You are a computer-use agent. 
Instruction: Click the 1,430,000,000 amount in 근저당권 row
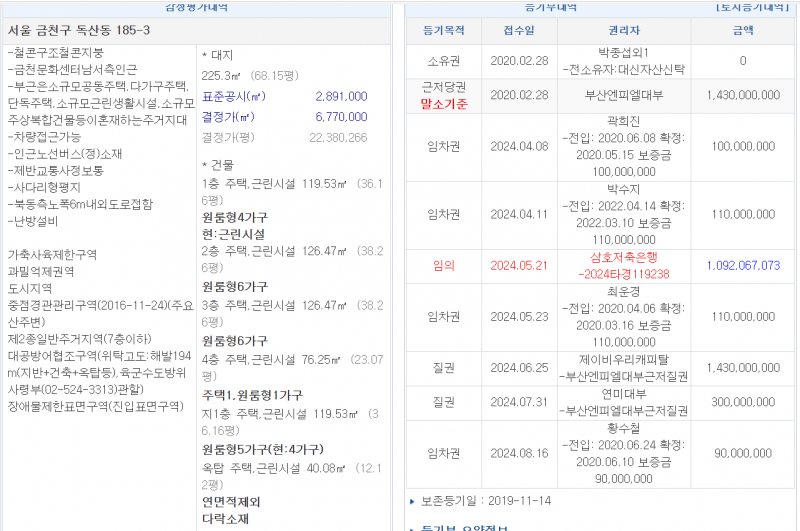pyautogui.click(x=743, y=95)
